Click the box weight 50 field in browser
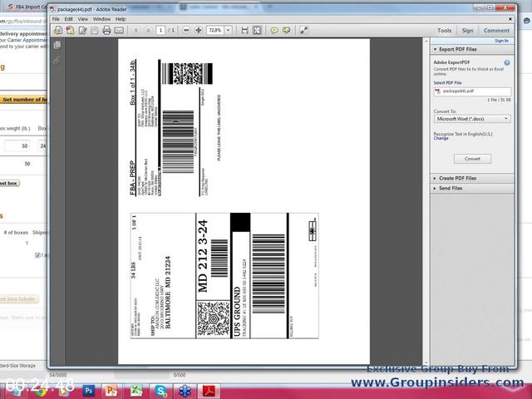532x399 pixels. point(17,146)
